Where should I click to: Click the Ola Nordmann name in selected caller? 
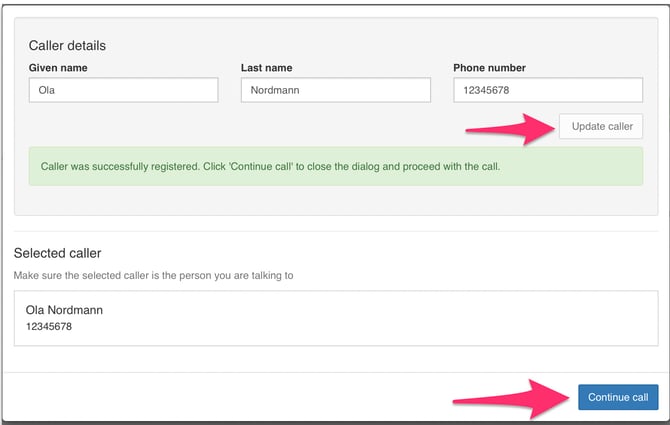pos(64,310)
